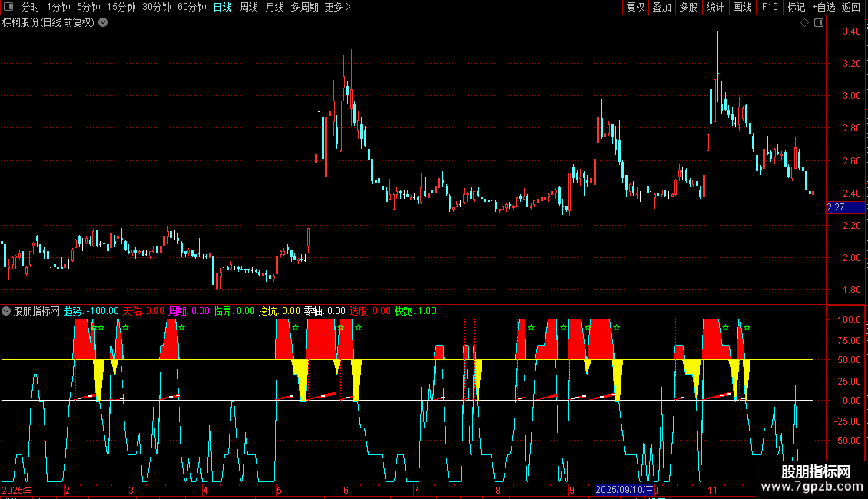Select the 30分钟 period tab
This screenshot has width=868, height=499.
(x=157, y=7)
